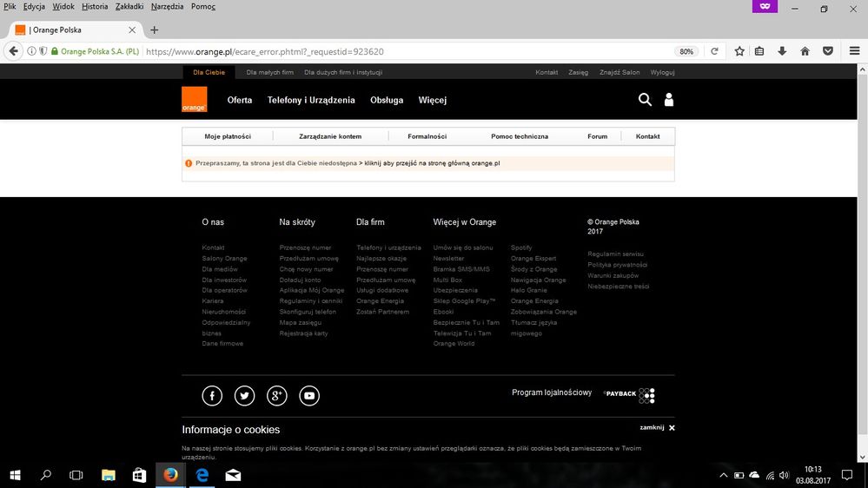The image size is (868, 488).
Task: Reload the page using the refresh button
Action: tap(714, 51)
